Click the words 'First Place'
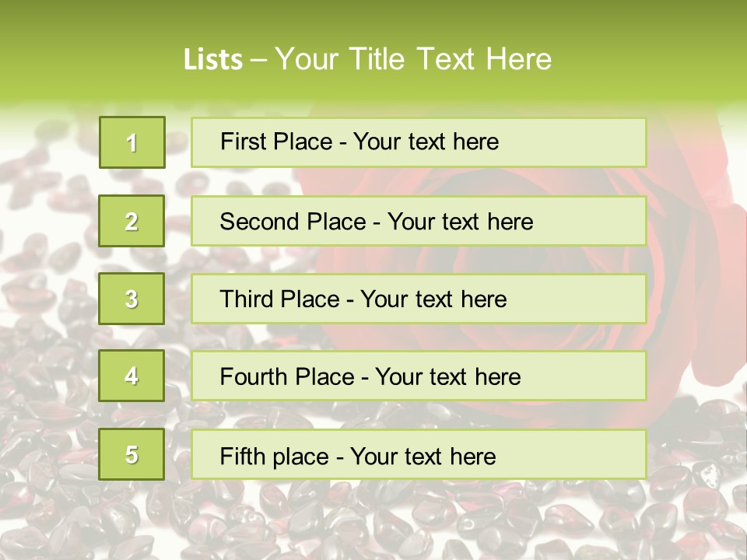Image resolution: width=747 pixels, height=560 pixels. 277,142
